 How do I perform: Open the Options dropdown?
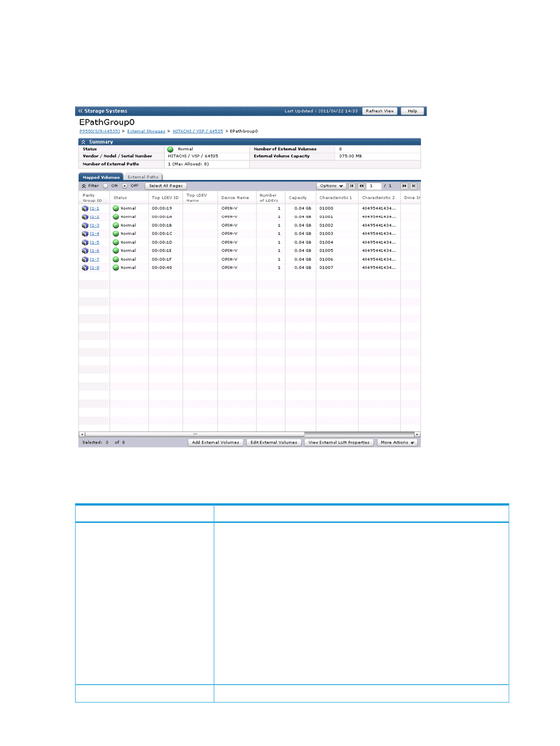[x=332, y=186]
